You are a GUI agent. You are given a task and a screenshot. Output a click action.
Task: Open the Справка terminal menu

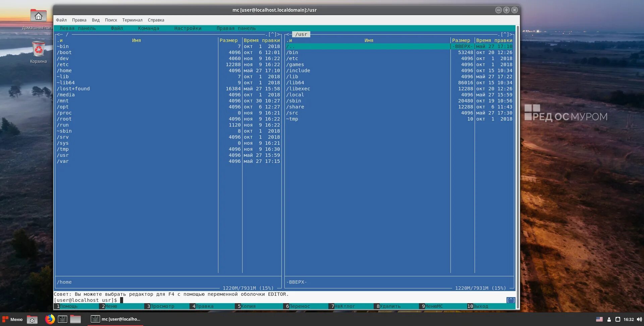click(156, 20)
